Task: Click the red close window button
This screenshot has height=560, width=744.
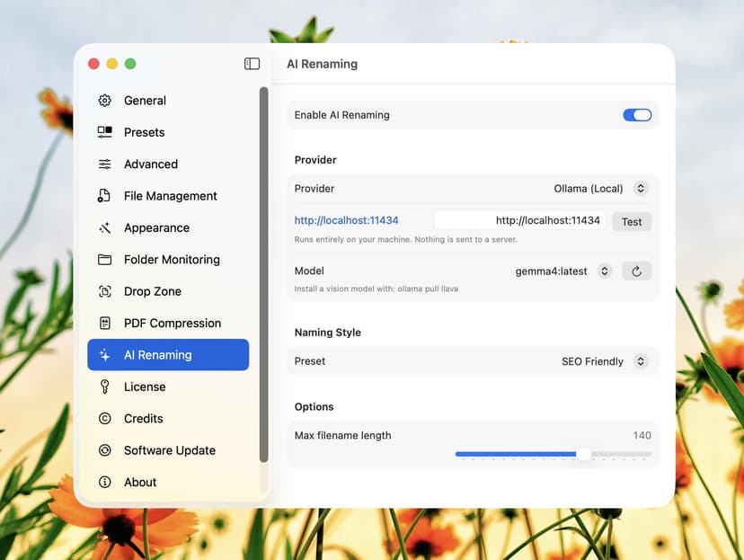Action: [x=94, y=64]
